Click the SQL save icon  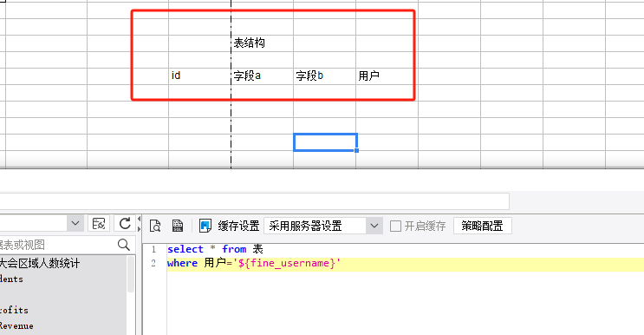point(178,226)
